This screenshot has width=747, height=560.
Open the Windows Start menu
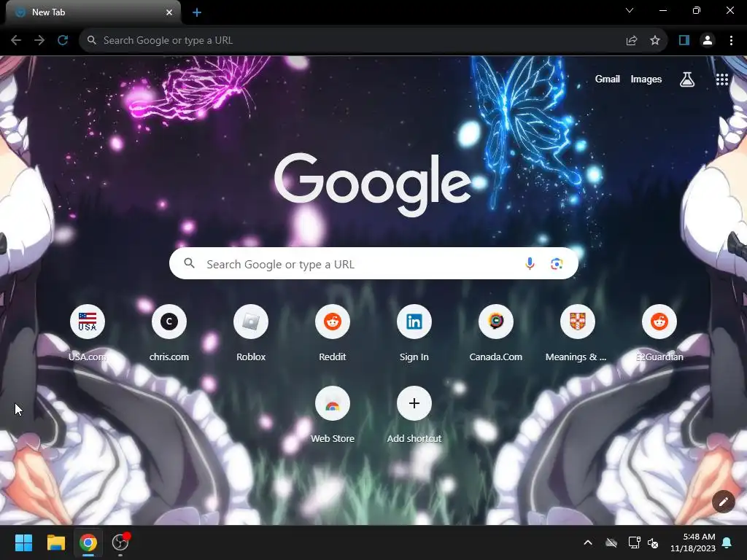click(23, 542)
